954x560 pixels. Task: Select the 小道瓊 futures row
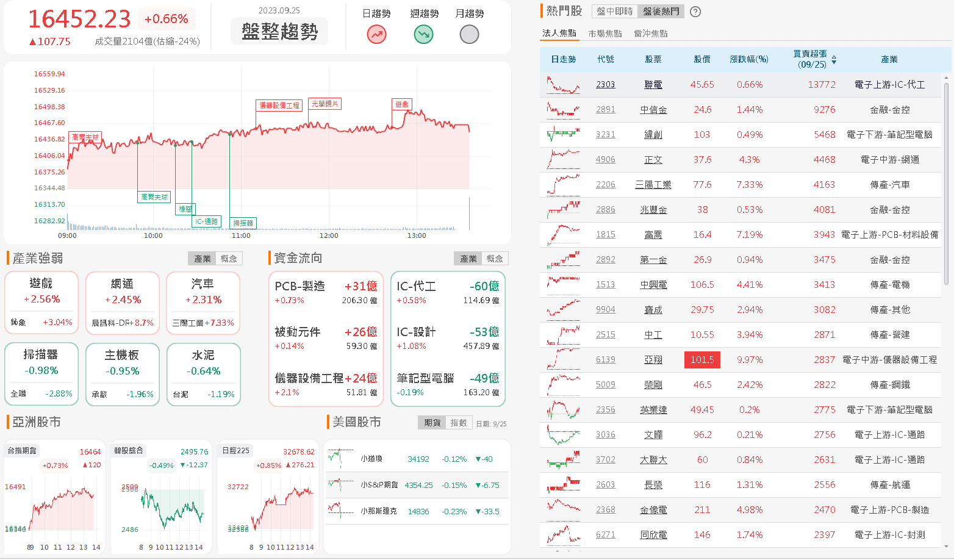[417, 459]
